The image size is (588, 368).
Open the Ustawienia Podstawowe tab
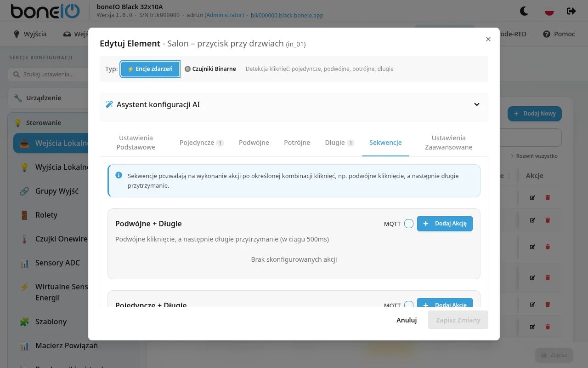pos(136,143)
